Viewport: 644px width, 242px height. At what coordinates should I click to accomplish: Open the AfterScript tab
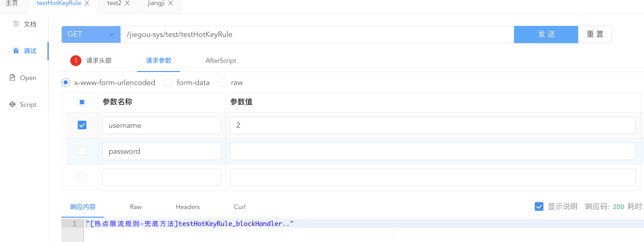click(221, 61)
